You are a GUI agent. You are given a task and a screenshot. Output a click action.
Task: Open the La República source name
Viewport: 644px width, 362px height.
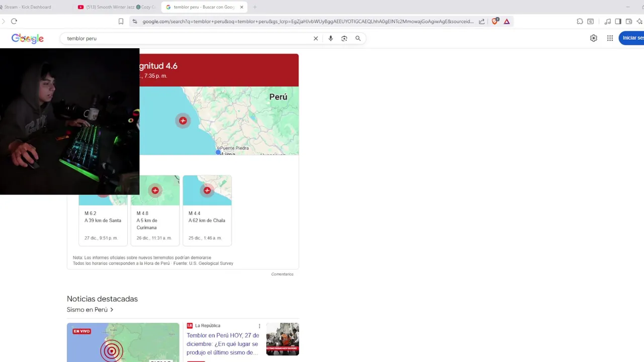208,326
